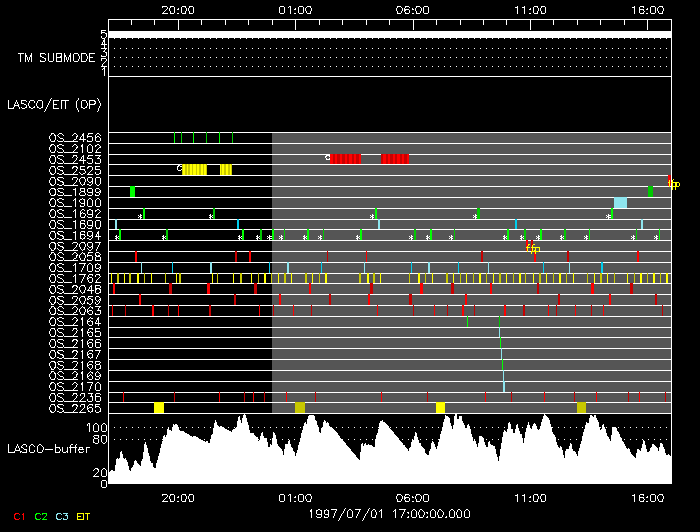Select the red C1 legend label
This screenshot has width=700, height=532.
[x=19, y=517]
